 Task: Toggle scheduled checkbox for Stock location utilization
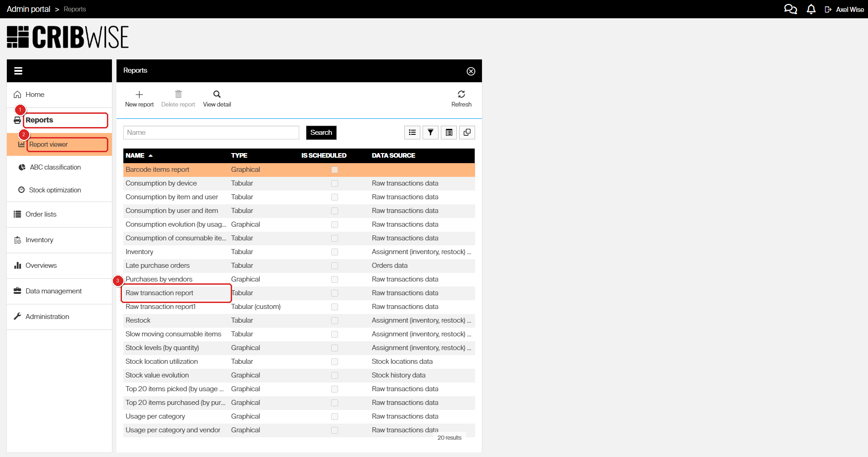tap(334, 361)
